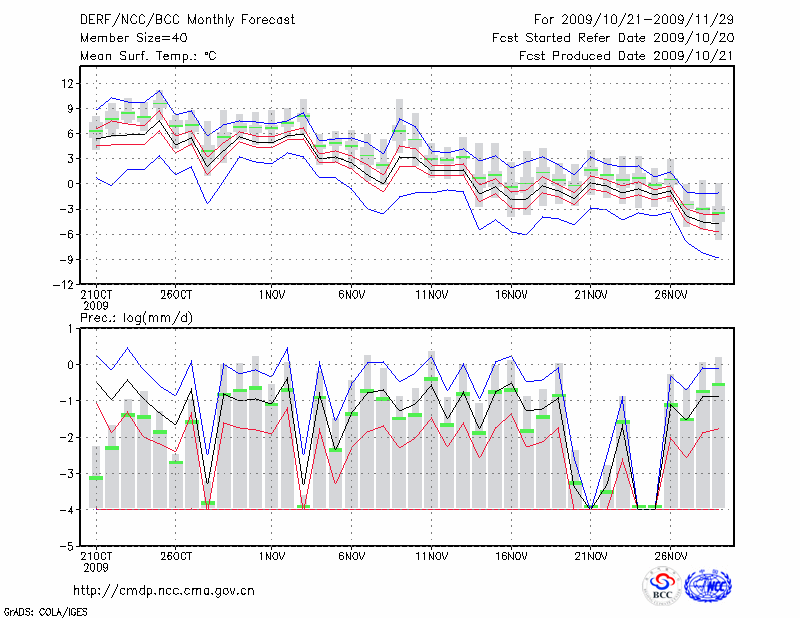Open the cmdp.ncc.cma.gov.cn URL
The width and height of the screenshot is (800, 618).
tap(164, 590)
